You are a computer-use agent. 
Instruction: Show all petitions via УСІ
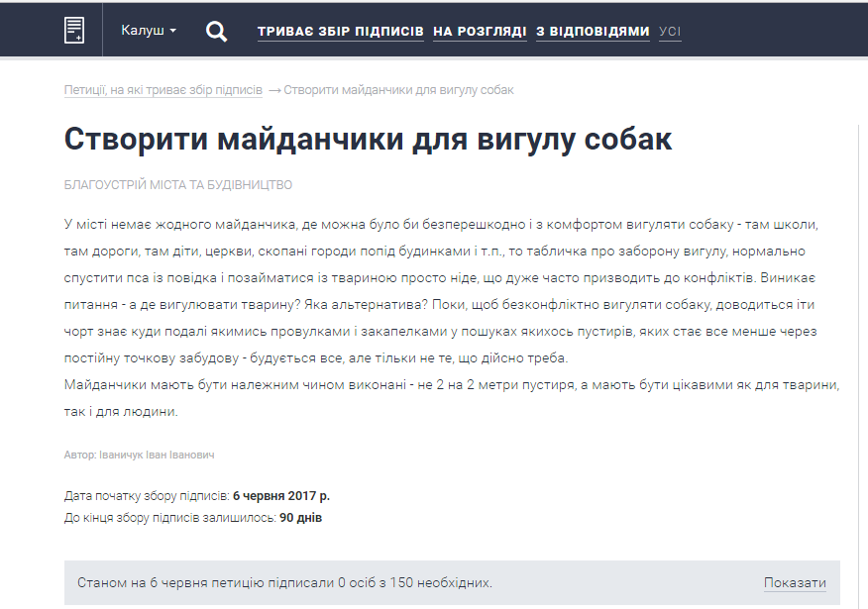(x=670, y=32)
